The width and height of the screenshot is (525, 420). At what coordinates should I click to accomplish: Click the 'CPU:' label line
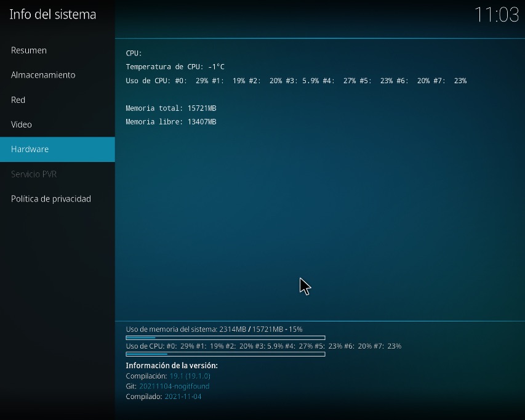coord(134,53)
